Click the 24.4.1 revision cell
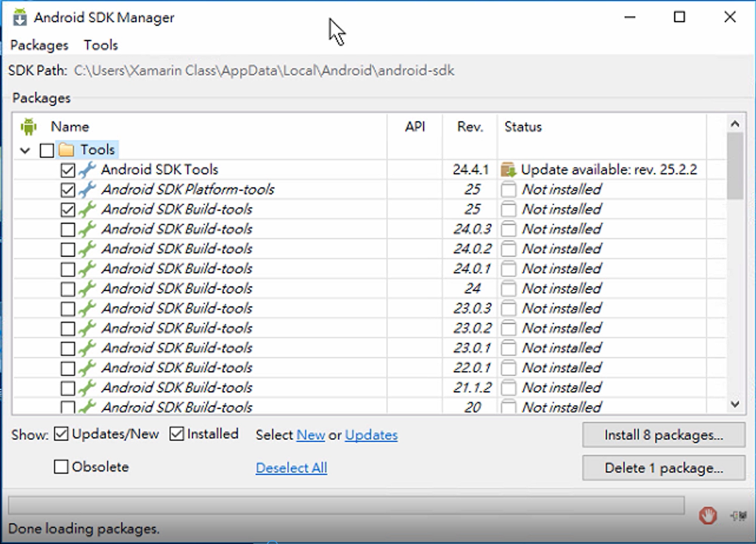Screen dimensions: 756x544 [471, 170]
